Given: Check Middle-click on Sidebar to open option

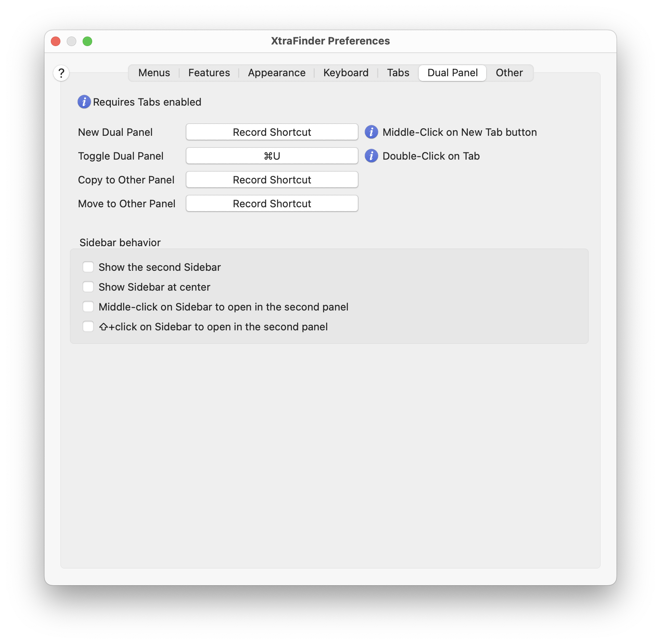Looking at the screenshot, I should pos(88,307).
